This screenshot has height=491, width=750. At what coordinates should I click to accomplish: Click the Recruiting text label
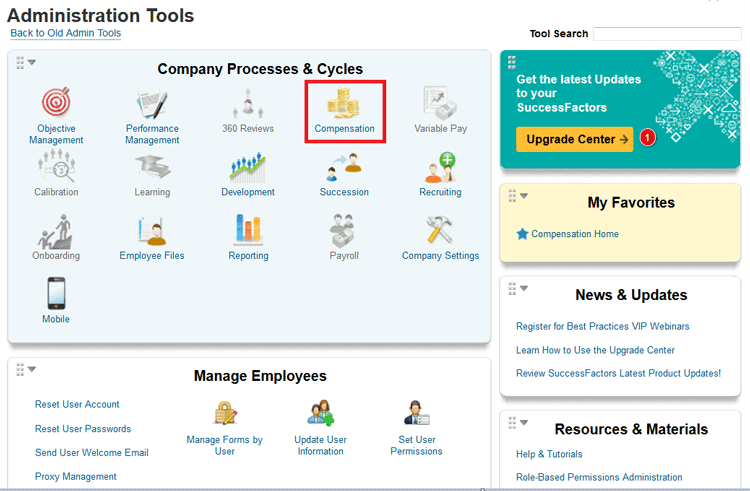coord(440,192)
